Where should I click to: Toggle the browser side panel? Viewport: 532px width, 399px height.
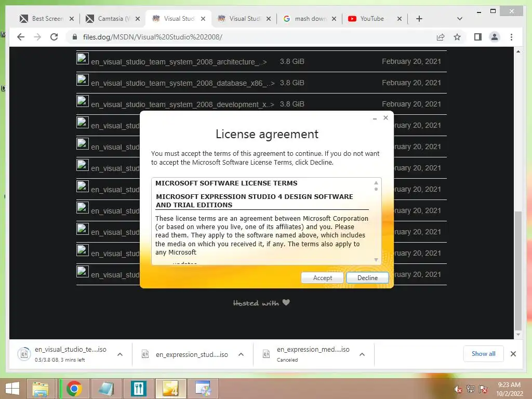478,37
